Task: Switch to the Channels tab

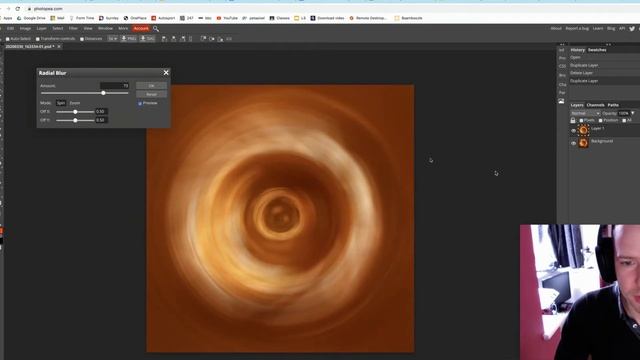Action: (x=596, y=105)
